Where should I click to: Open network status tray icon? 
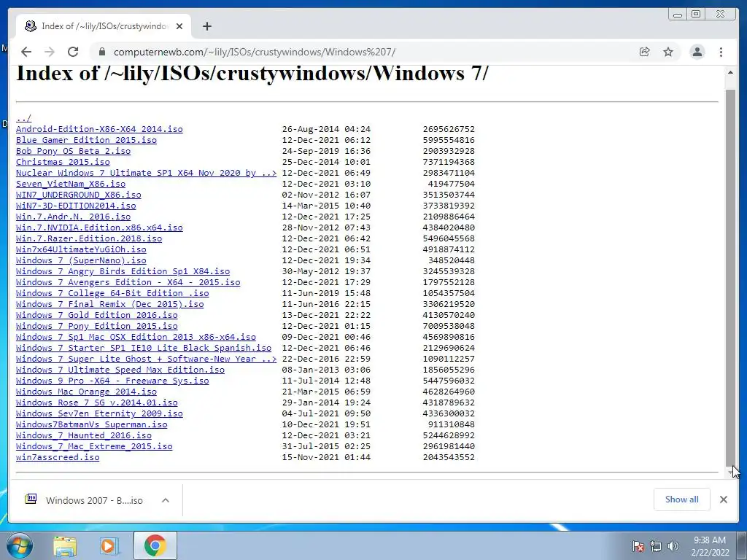(656, 546)
